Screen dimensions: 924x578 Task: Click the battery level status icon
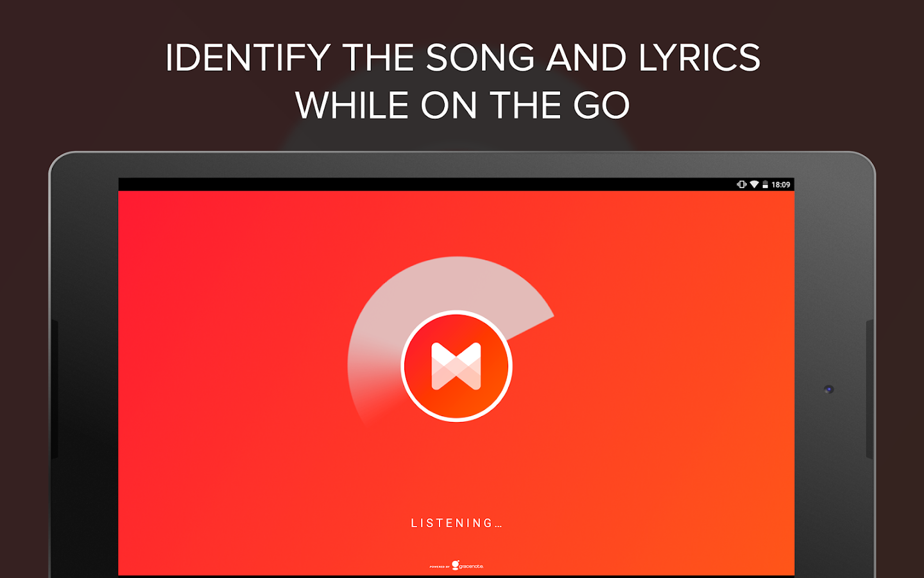tap(765, 184)
